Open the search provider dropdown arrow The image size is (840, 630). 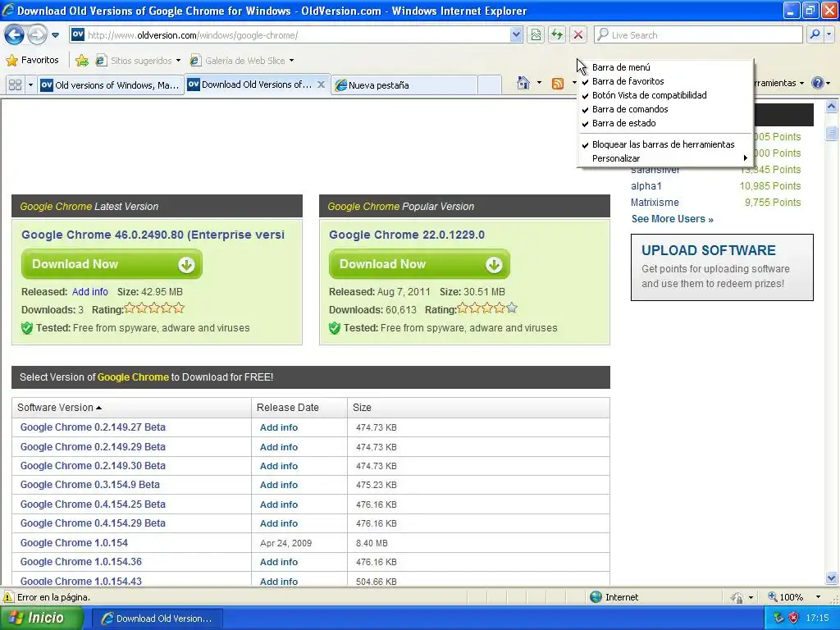pyautogui.click(x=829, y=34)
